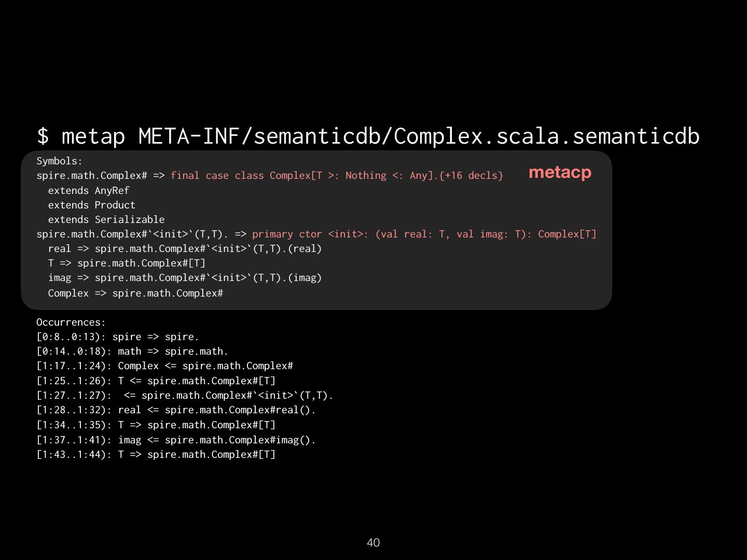
Task: Click the red 'primary ctor <init>' signature
Action: 424,234
